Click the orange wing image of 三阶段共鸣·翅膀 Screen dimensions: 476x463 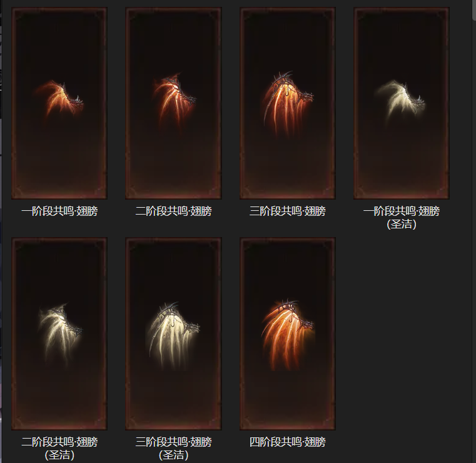pyautogui.click(x=287, y=103)
